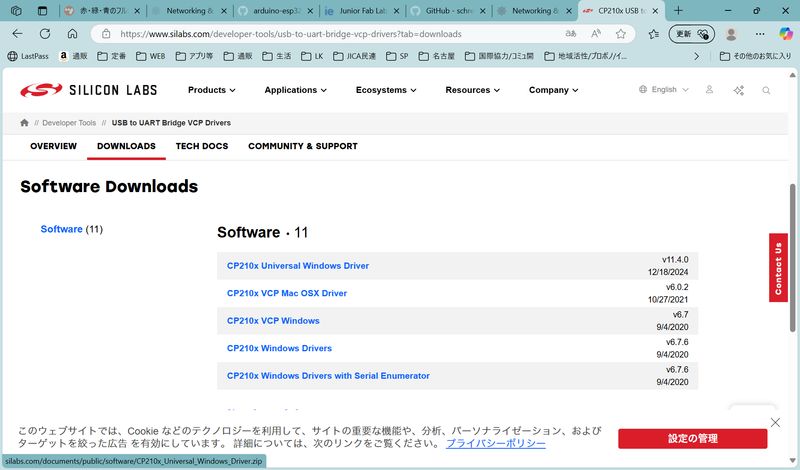
Task: Download CP210x Windows Drivers with Serial Enumerator
Action: (328, 376)
